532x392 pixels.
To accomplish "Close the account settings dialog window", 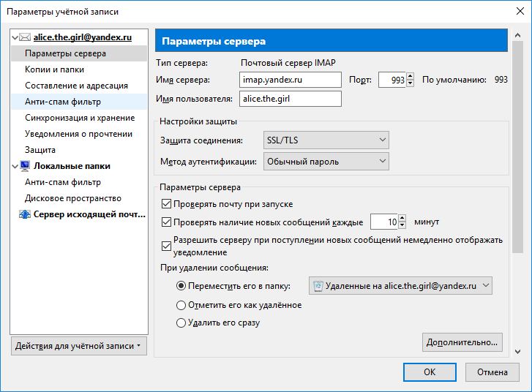I will 514,12.
